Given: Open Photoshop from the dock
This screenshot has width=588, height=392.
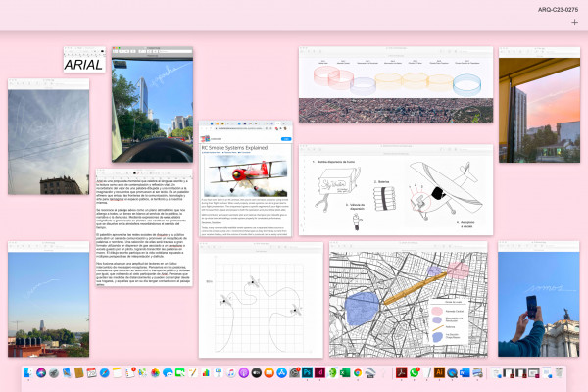Looking at the screenshot, I should [x=307, y=372].
